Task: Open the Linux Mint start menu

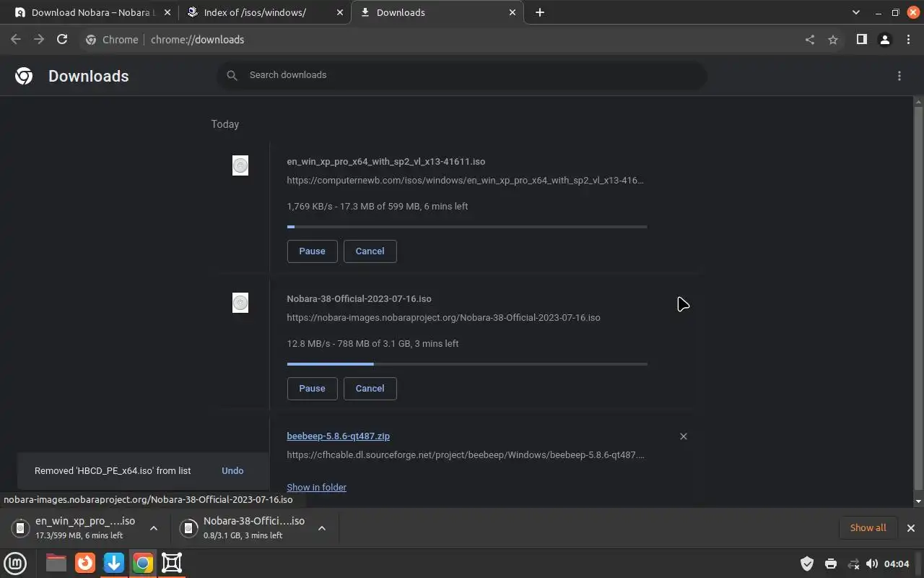Action: tap(15, 563)
